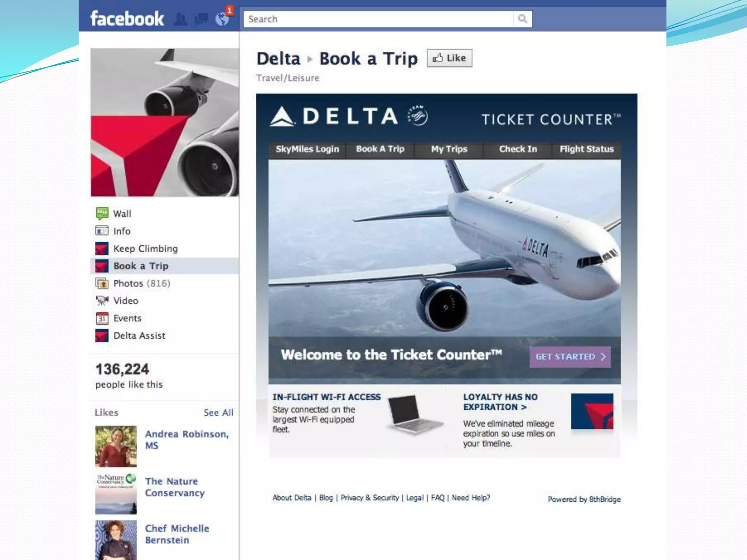Like the Delta page
This screenshot has width=747, height=560.
[x=449, y=58]
